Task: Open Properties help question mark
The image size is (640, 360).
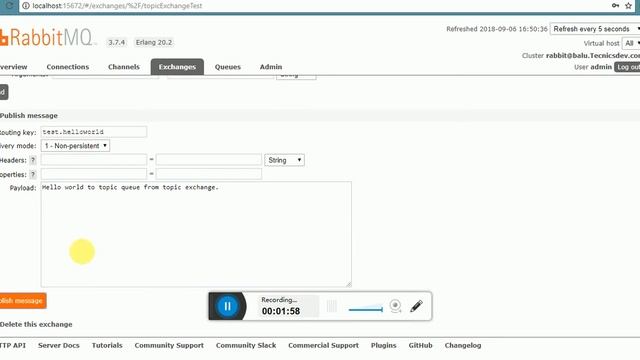Action: (x=33, y=174)
